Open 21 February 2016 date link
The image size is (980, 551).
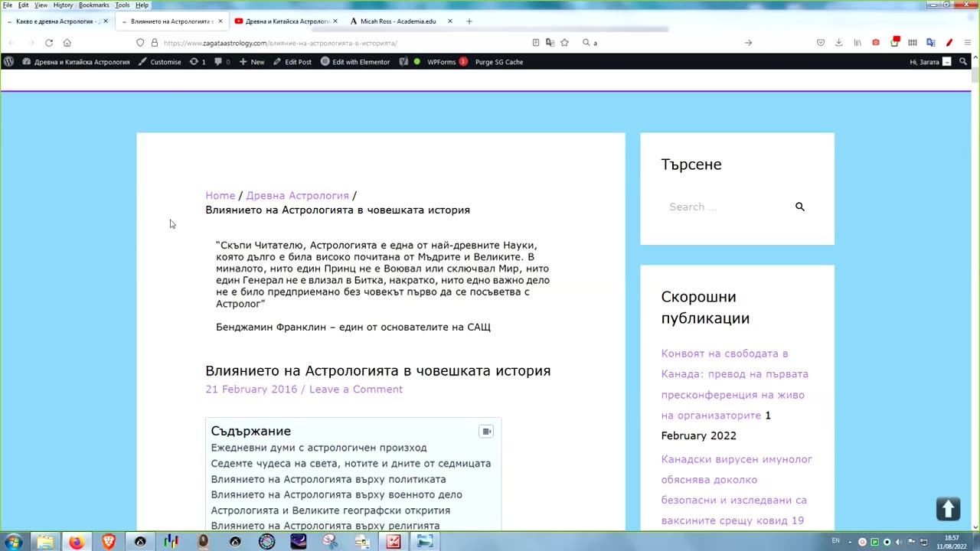pos(251,390)
